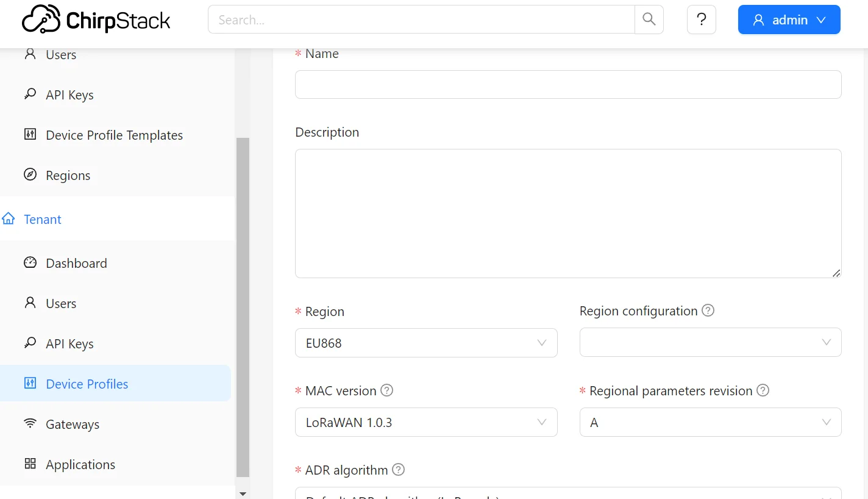
Task: Click the ADR algorithm help icon
Action: click(398, 470)
